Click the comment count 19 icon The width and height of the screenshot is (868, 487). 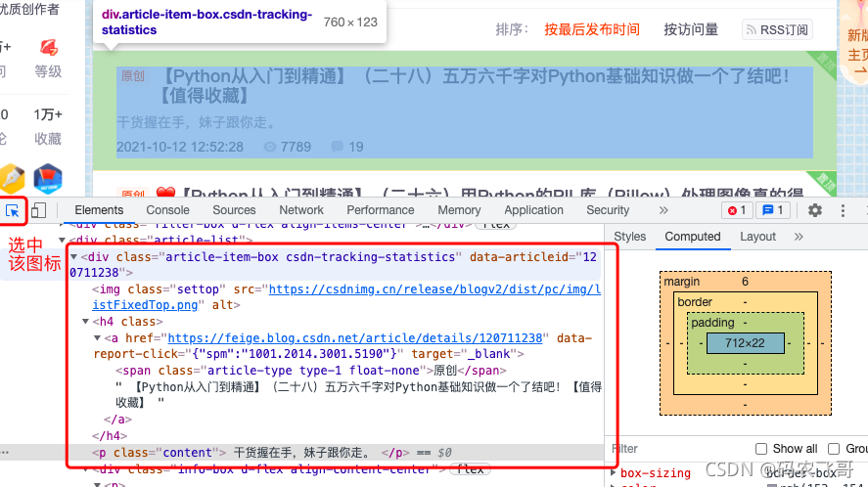tap(338, 147)
